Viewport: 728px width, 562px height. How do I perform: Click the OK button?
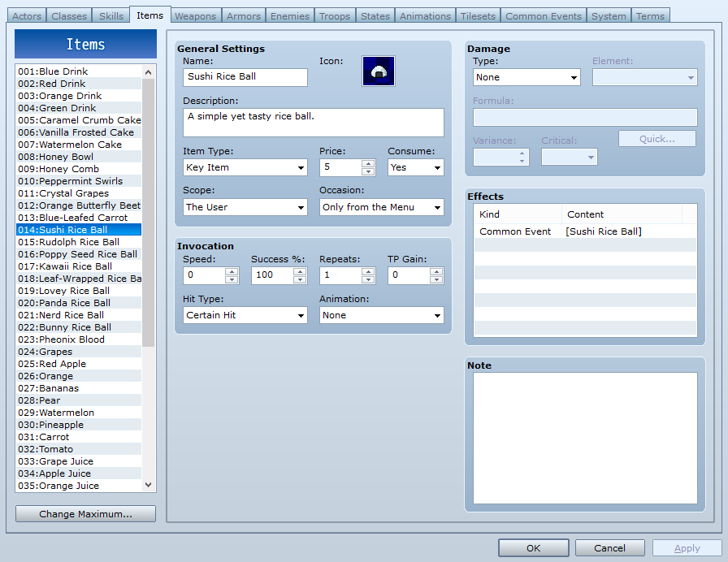click(533, 547)
